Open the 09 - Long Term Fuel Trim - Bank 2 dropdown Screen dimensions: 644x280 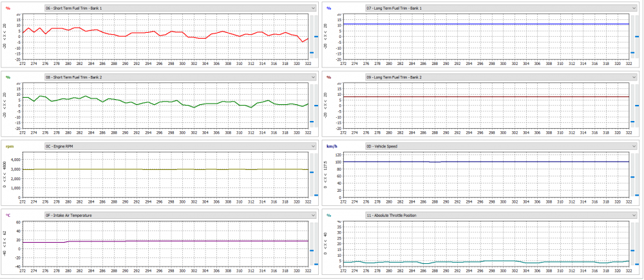501,77
